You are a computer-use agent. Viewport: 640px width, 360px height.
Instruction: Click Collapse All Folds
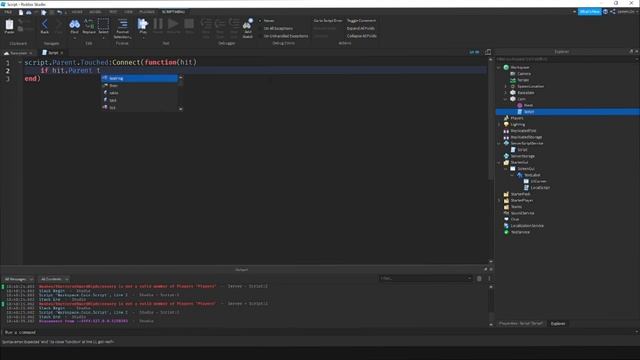pyautogui.click(x=362, y=36)
